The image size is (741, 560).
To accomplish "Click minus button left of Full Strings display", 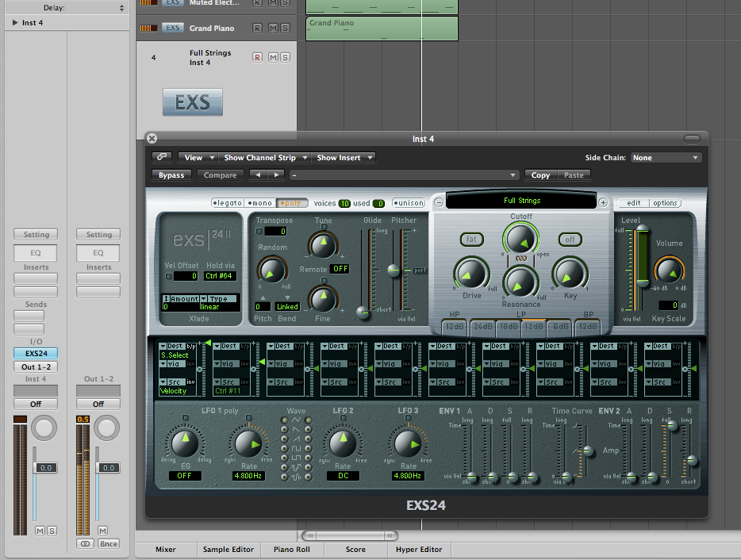I will click(x=439, y=202).
